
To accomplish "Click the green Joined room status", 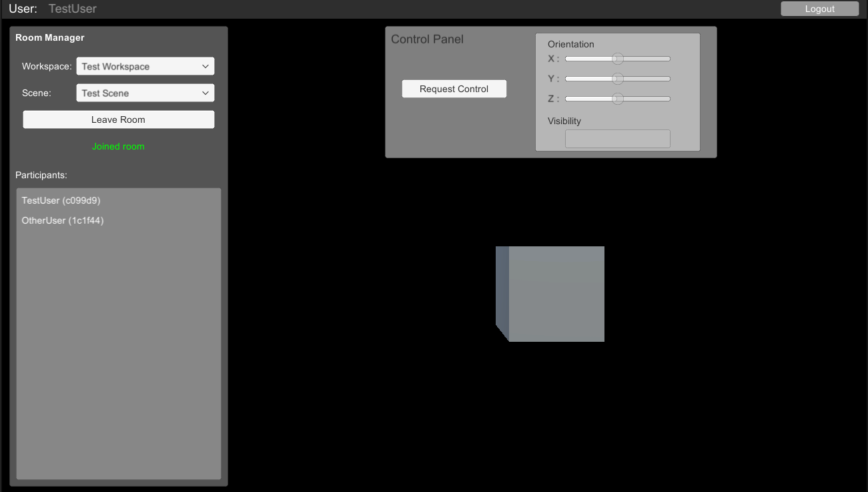I will (118, 146).
